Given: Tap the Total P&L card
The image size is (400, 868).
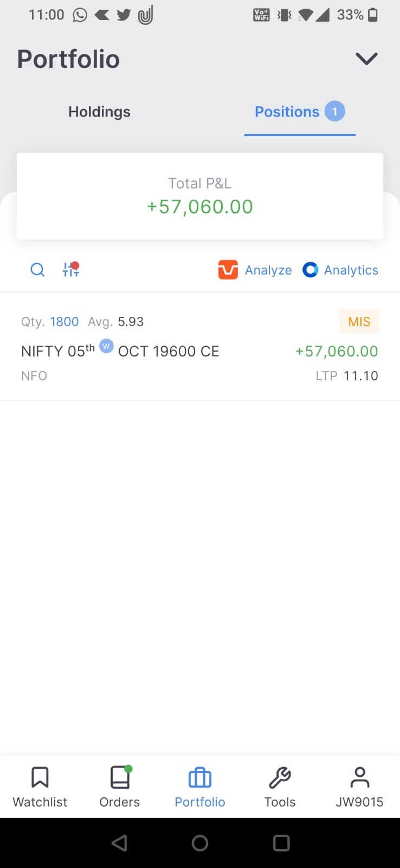Looking at the screenshot, I should click(x=200, y=196).
